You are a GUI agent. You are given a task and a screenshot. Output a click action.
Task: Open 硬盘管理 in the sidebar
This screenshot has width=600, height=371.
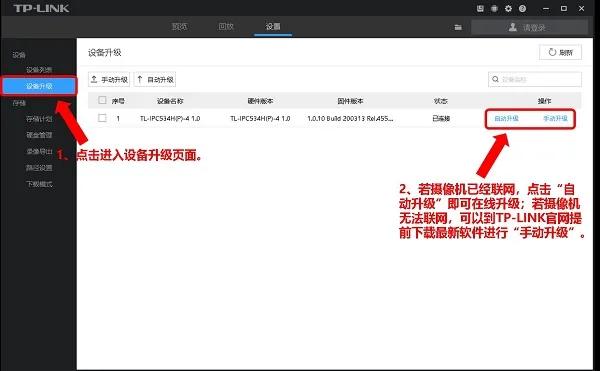(x=39, y=135)
